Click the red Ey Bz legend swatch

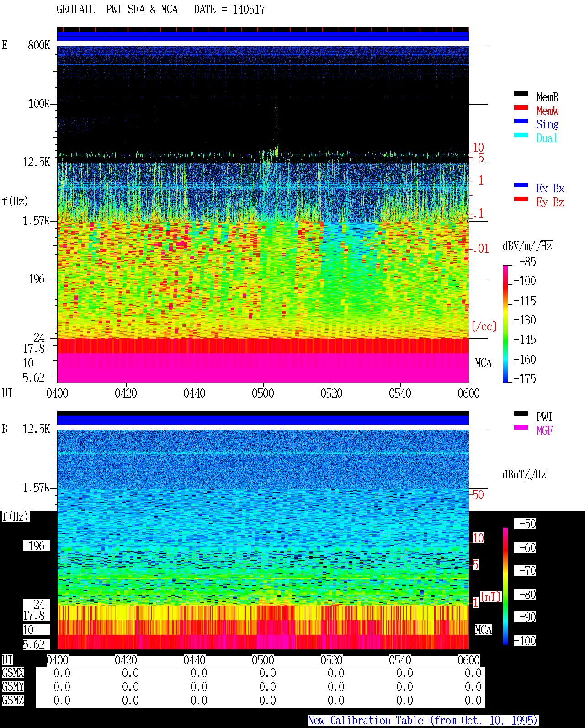[521, 199]
